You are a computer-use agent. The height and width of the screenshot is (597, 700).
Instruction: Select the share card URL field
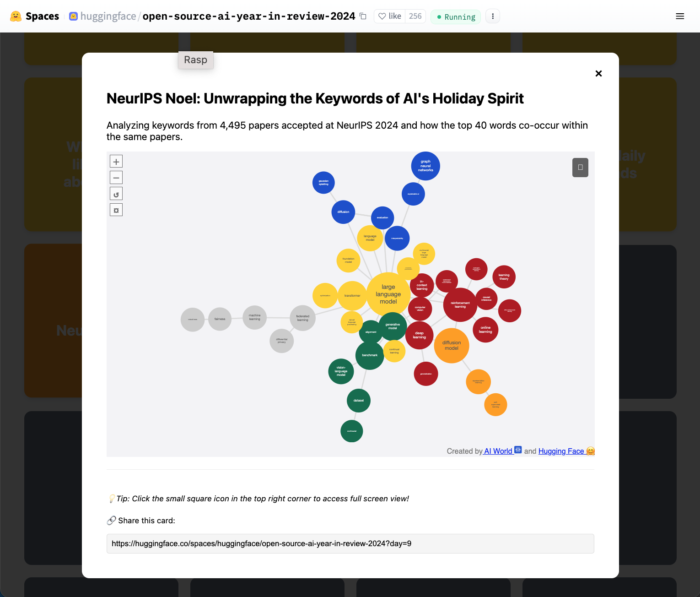coord(350,544)
